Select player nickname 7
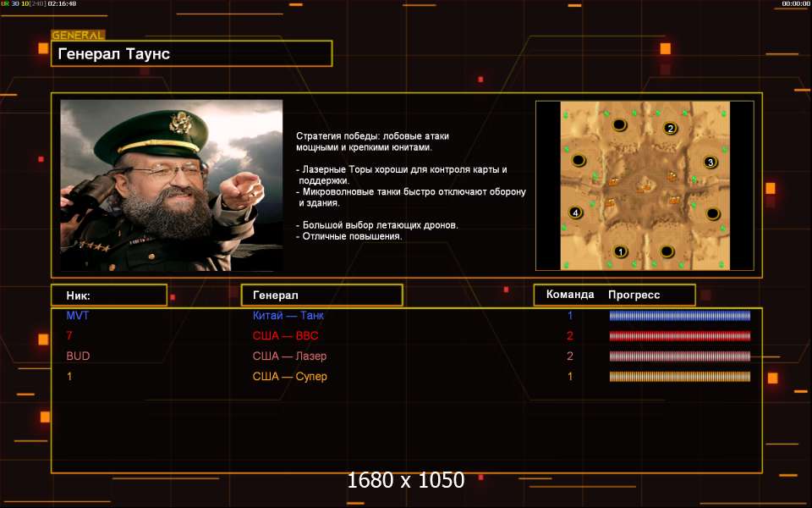 click(69, 335)
